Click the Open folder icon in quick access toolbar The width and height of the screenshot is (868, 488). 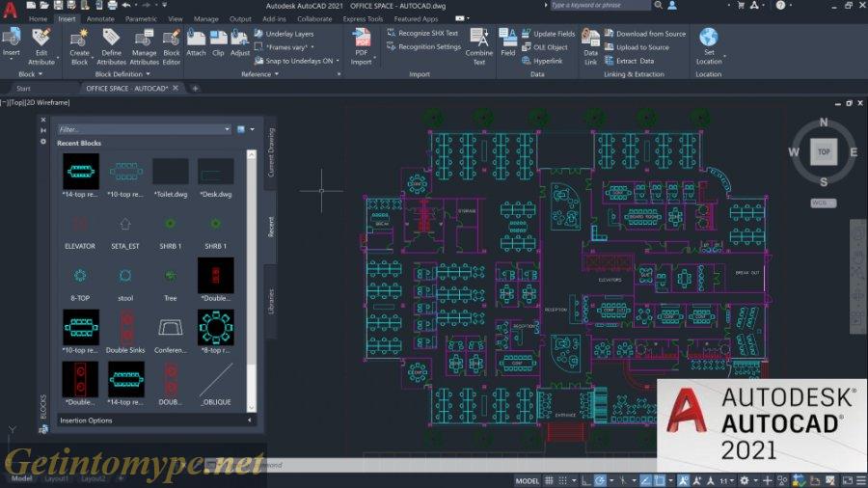tap(44, 6)
